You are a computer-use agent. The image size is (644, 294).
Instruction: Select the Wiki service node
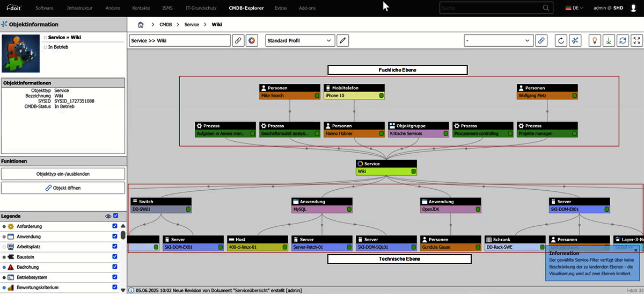point(386,168)
